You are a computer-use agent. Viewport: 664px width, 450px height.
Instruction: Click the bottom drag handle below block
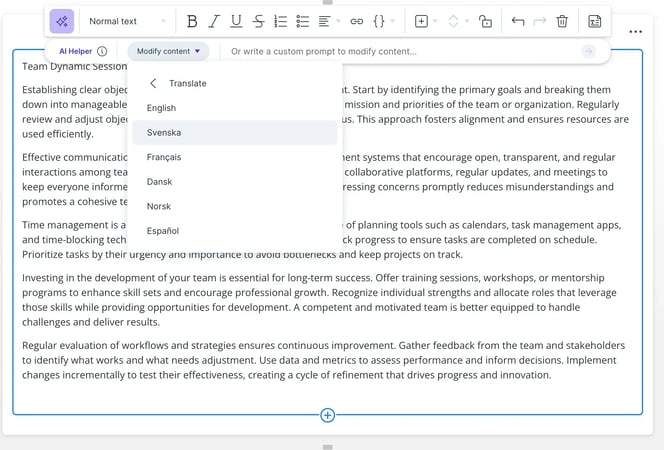coord(327,447)
